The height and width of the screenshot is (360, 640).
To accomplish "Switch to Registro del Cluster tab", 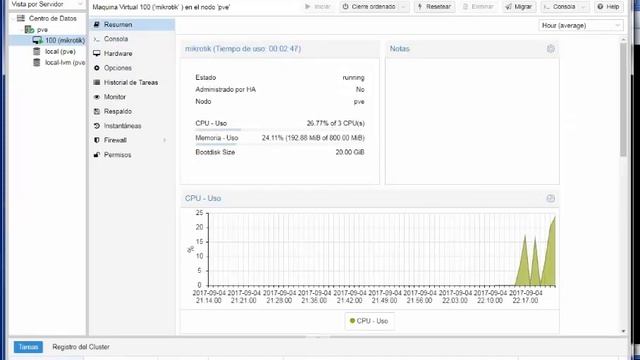I will pyautogui.click(x=81, y=347).
